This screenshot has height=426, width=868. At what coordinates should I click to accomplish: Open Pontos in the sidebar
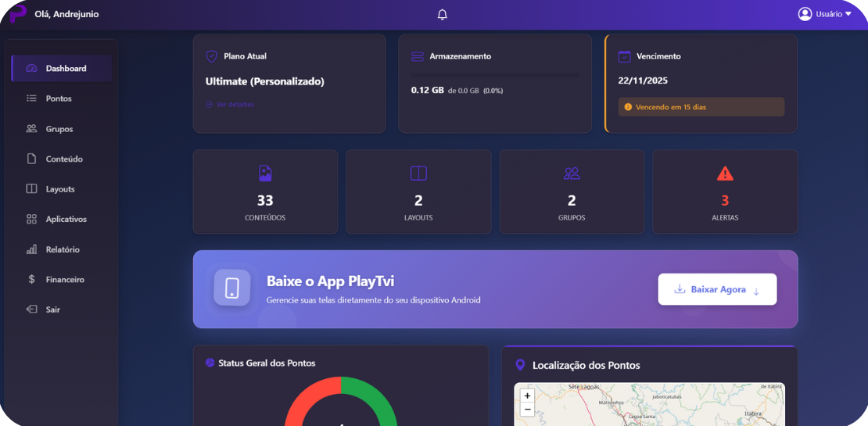[x=59, y=98]
